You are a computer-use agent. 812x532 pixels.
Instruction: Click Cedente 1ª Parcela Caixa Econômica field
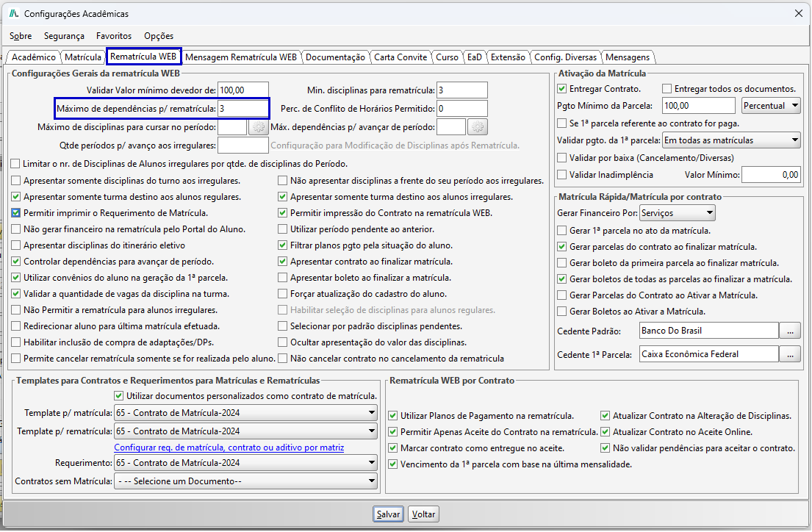[x=709, y=354]
